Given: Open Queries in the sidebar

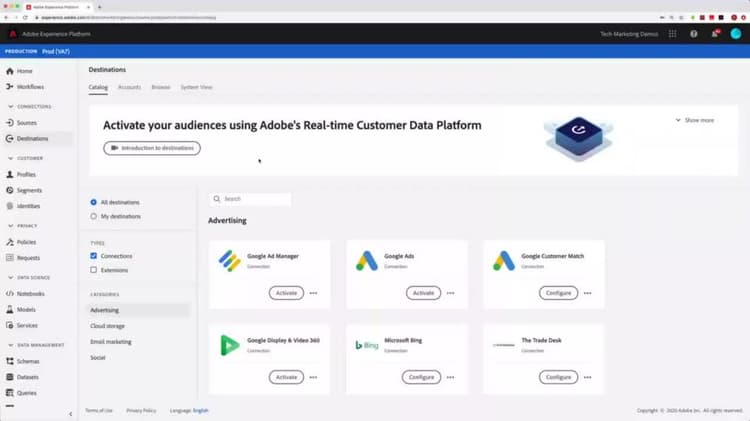Looking at the screenshot, I should pos(22,393).
